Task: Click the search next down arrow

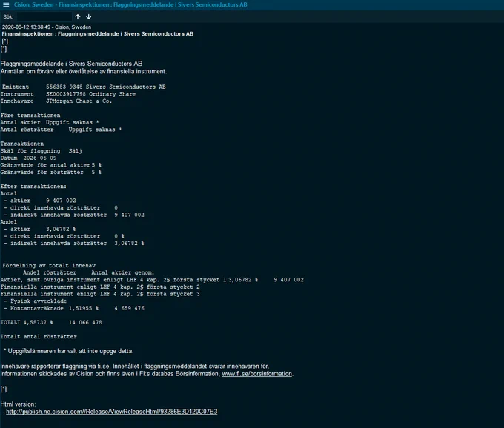Action: 89,17
